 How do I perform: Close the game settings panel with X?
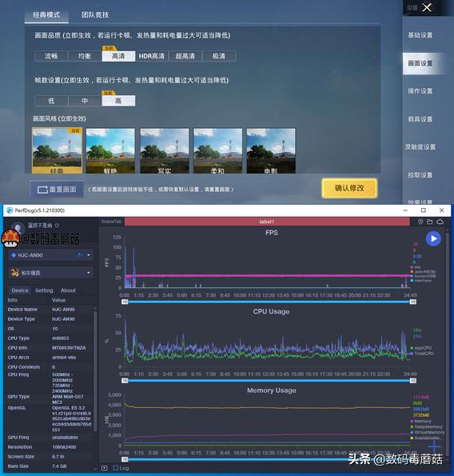click(x=427, y=7)
